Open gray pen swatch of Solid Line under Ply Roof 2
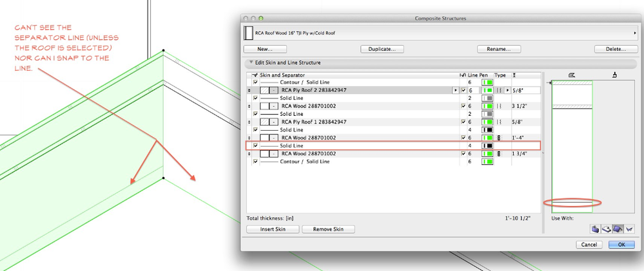Image resolution: width=644 pixels, height=271 pixels. click(x=487, y=98)
